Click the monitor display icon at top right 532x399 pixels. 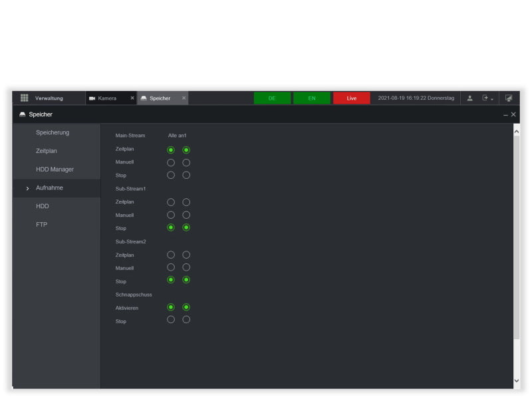(509, 98)
